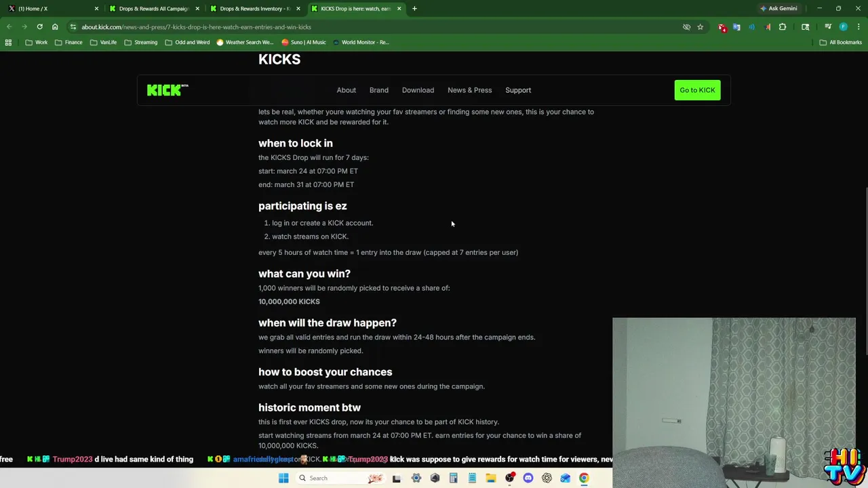Open the KICK logo home link
The image size is (868, 488).
(x=167, y=90)
